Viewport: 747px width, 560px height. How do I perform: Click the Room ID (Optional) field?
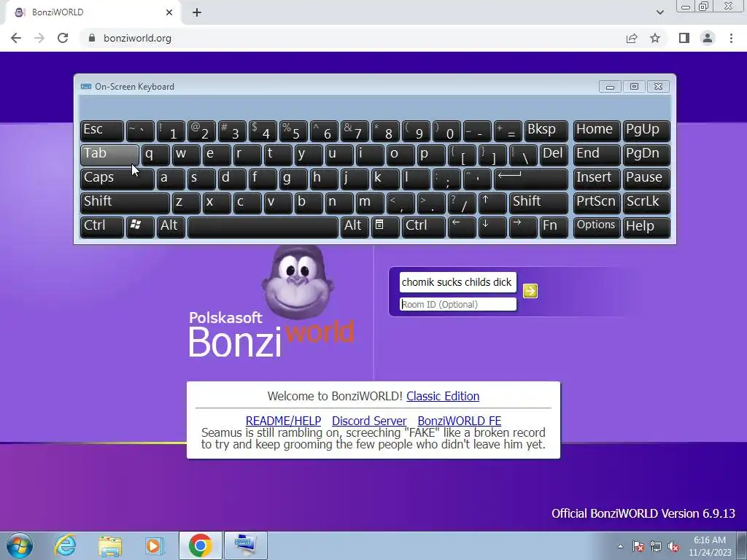(458, 304)
